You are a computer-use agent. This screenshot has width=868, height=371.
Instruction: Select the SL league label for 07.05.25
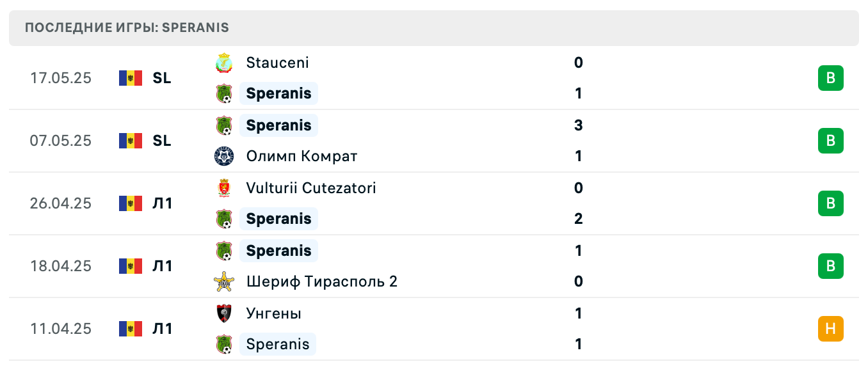[162, 141]
